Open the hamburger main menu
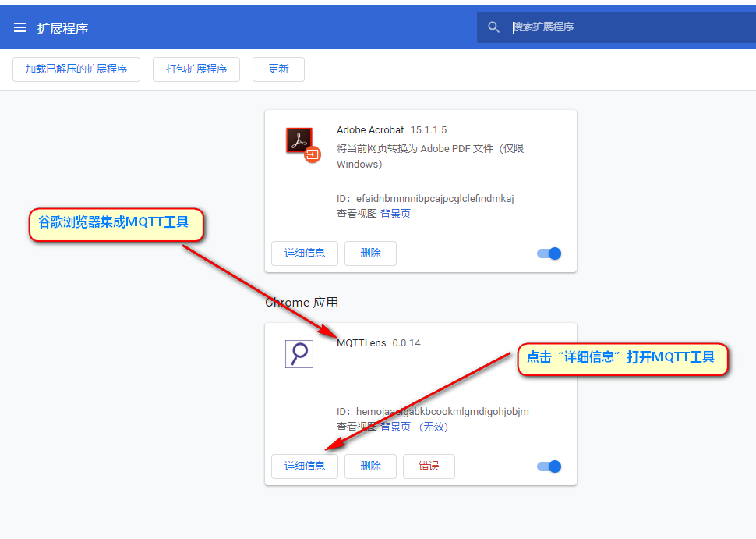Image resolution: width=756 pixels, height=539 pixels. 20,27
